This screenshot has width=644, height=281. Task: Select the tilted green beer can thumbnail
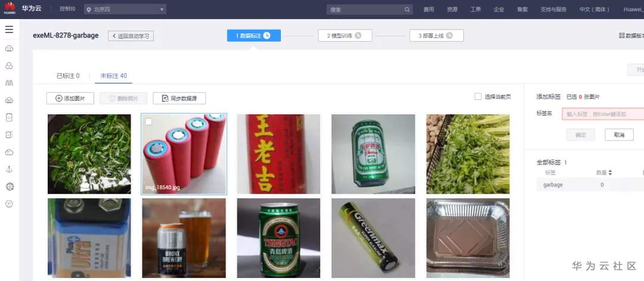[373, 154]
